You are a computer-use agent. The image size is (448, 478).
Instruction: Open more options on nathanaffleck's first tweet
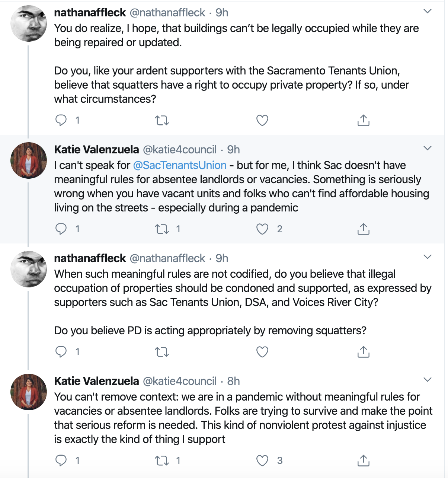[x=428, y=12]
